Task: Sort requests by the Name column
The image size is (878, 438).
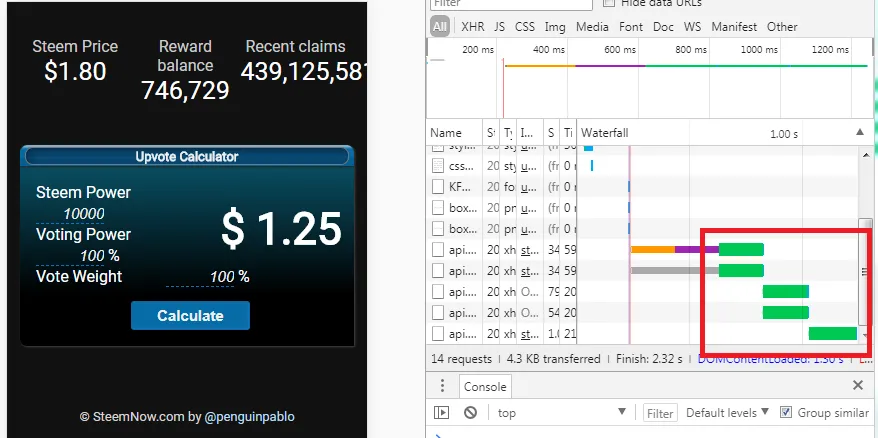Action: click(x=454, y=133)
